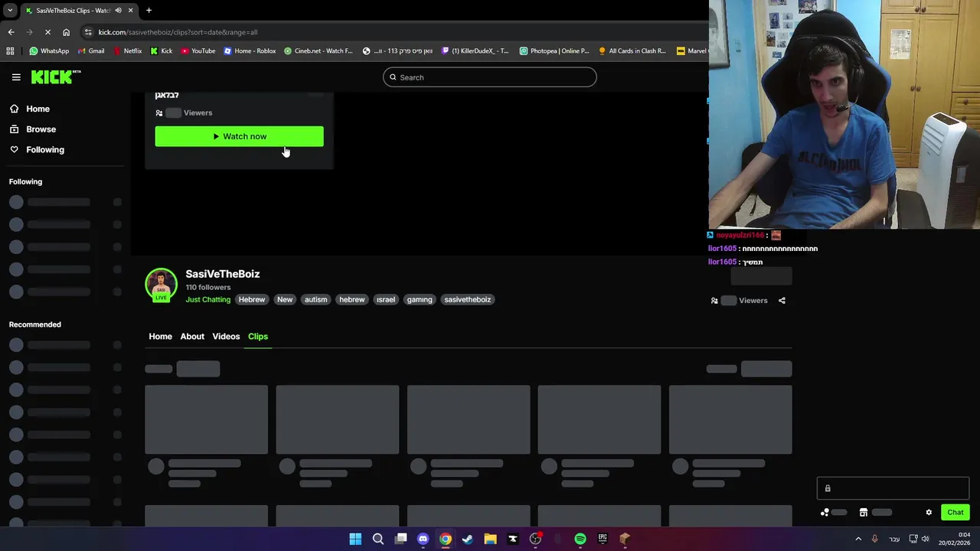Viewport: 980px width, 551px height.
Task: Open All Cards in Clash Royale bookmark
Action: (x=632, y=51)
